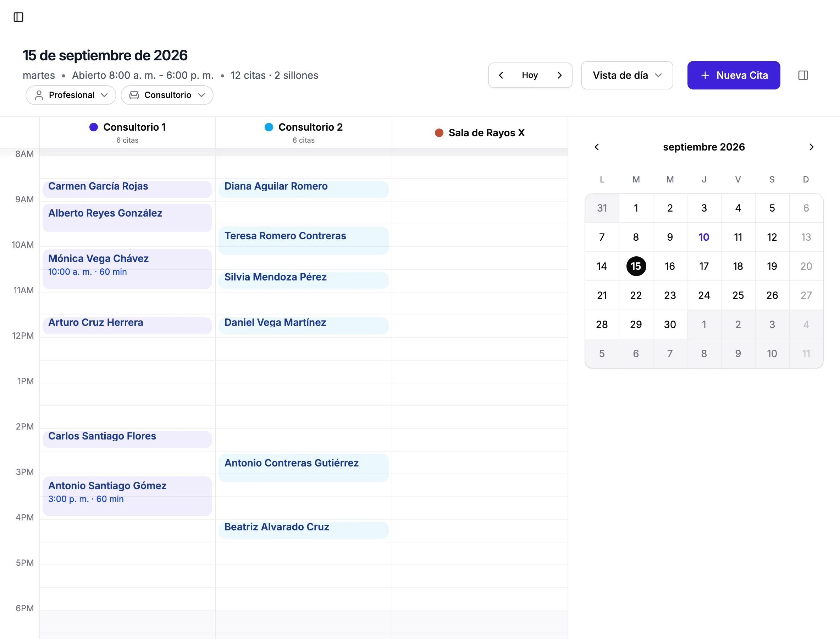Image resolution: width=840 pixels, height=639 pixels.
Task: Toggle the left sidebar panel icon
Action: pyautogui.click(x=18, y=17)
